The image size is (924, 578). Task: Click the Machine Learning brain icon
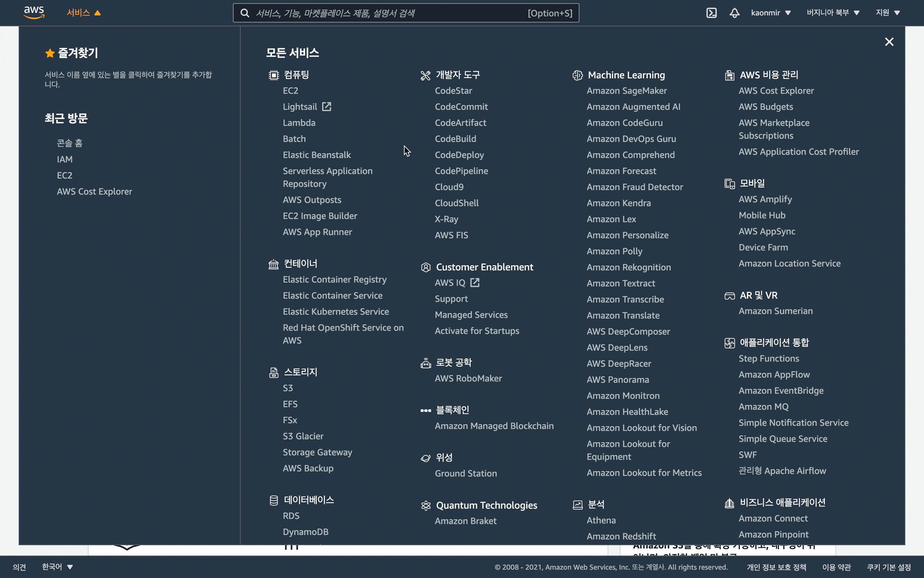pos(577,75)
